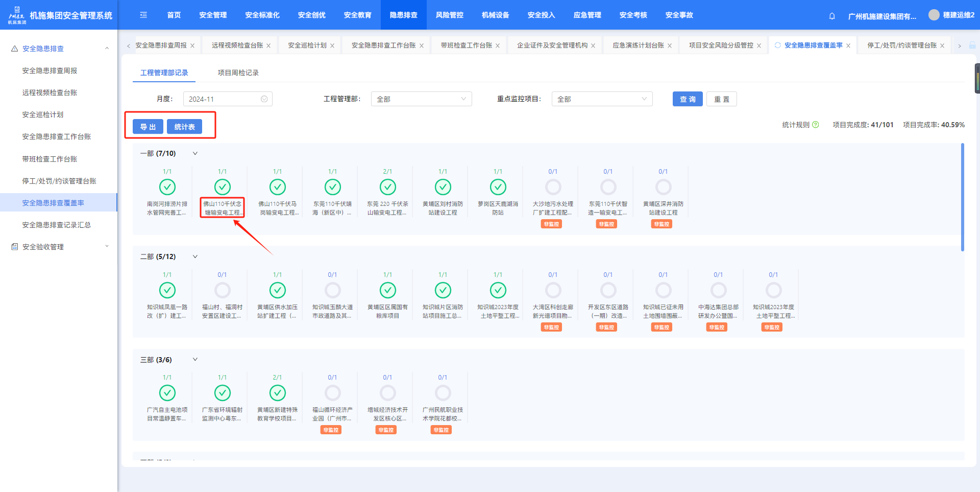This screenshot has width=980, height=492.
Task: Click the notification bell icon
Action: click(x=832, y=16)
